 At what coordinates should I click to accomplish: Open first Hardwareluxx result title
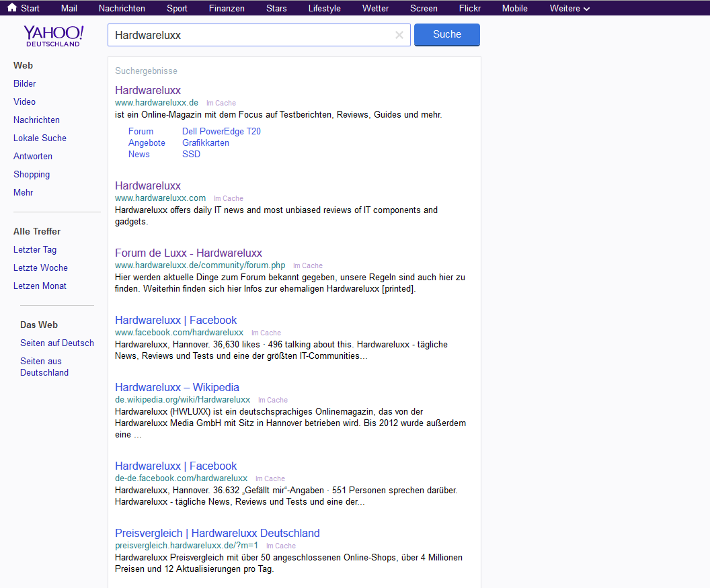148,90
